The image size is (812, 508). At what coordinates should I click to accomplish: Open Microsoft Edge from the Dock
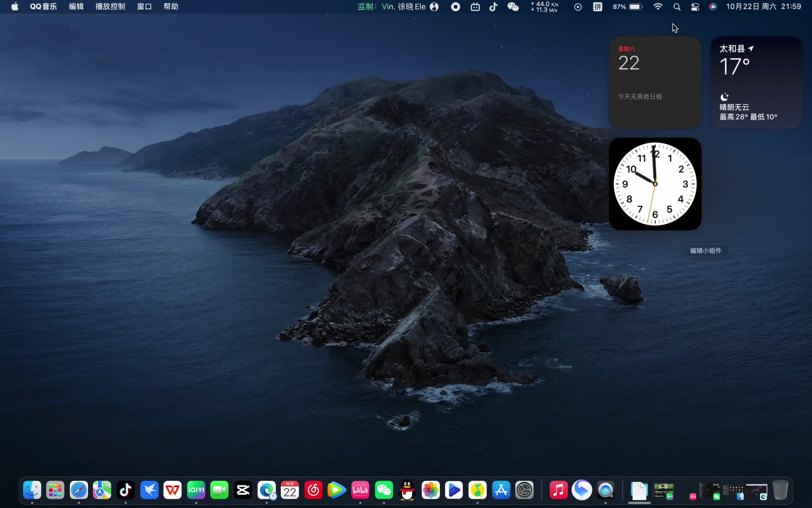pos(266,490)
